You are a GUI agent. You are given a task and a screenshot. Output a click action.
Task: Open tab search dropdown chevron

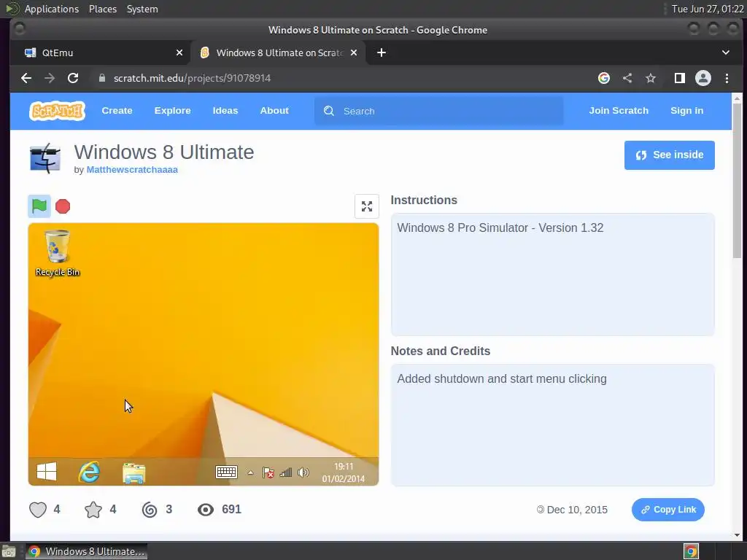point(726,52)
